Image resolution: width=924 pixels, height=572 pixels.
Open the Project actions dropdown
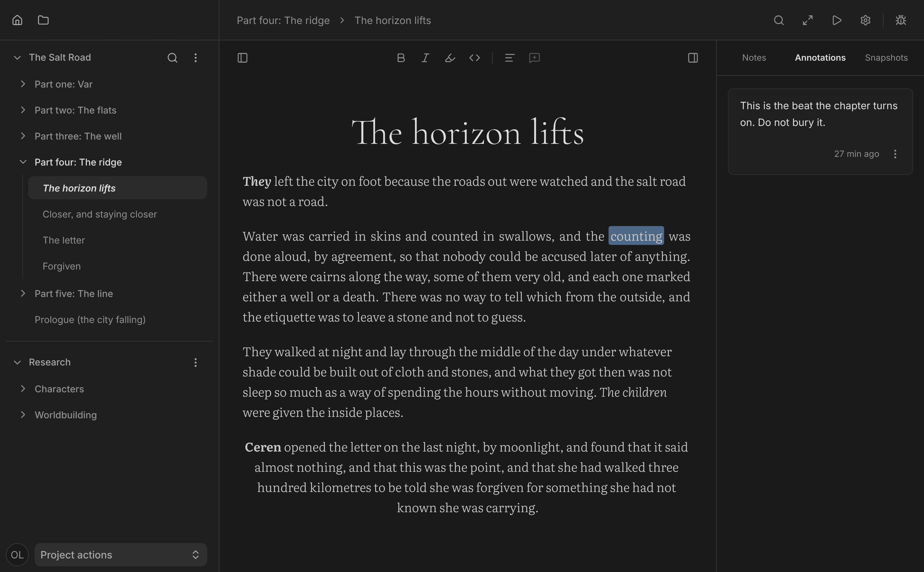(121, 555)
